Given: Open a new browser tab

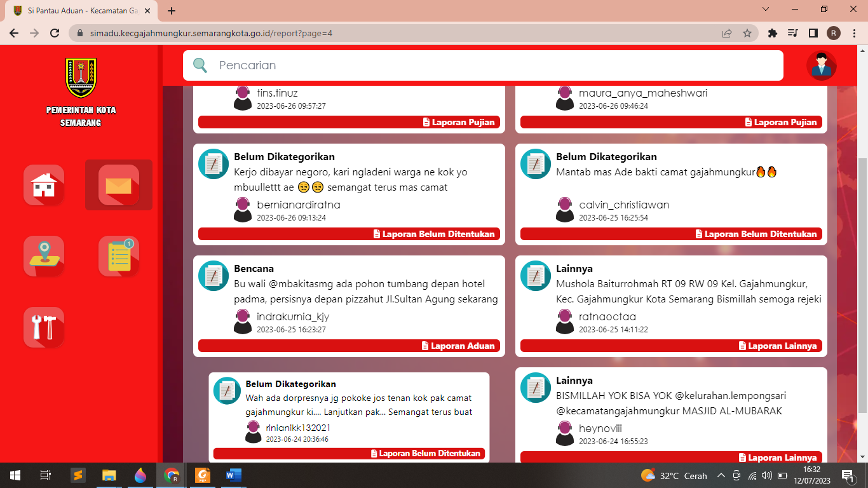Looking at the screenshot, I should [172, 11].
